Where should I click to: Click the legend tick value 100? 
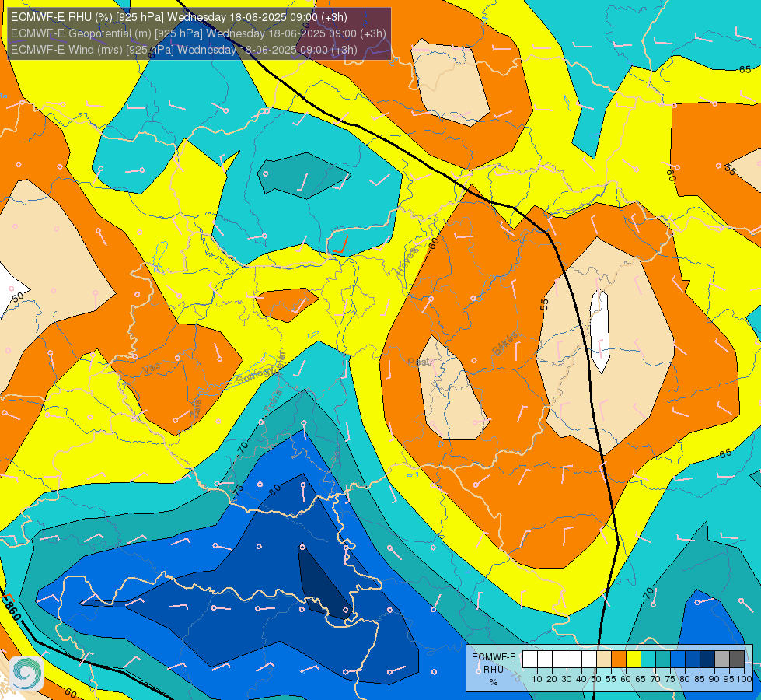pyautogui.click(x=745, y=679)
